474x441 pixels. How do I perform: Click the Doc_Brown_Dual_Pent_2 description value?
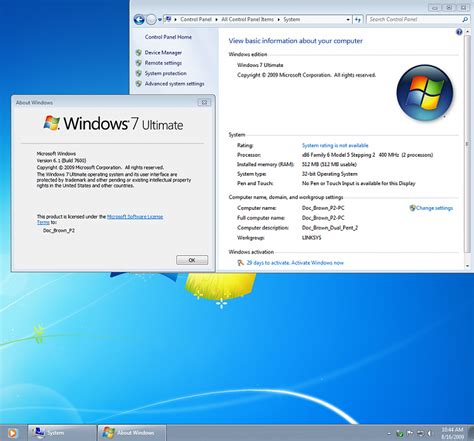(x=330, y=228)
